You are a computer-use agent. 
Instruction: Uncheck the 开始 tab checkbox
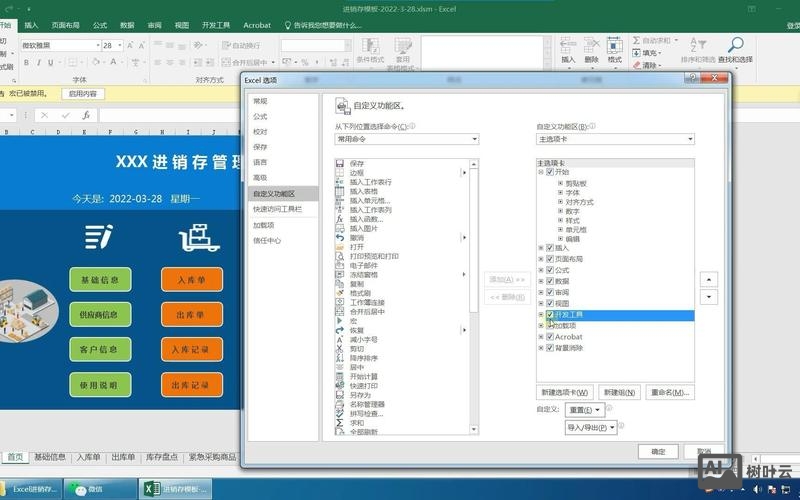click(x=550, y=172)
